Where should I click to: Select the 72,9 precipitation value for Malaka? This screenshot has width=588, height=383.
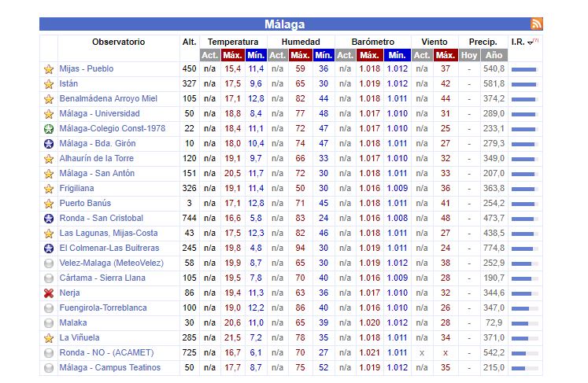(494, 322)
